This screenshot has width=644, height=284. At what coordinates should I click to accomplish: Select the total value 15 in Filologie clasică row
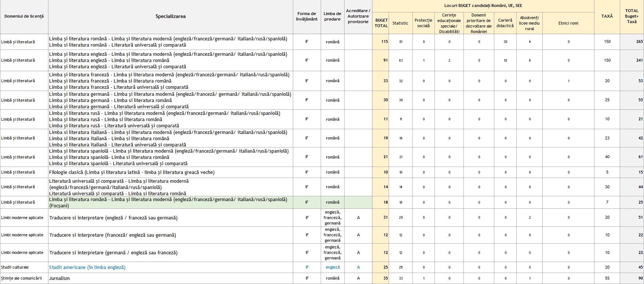click(x=632, y=172)
